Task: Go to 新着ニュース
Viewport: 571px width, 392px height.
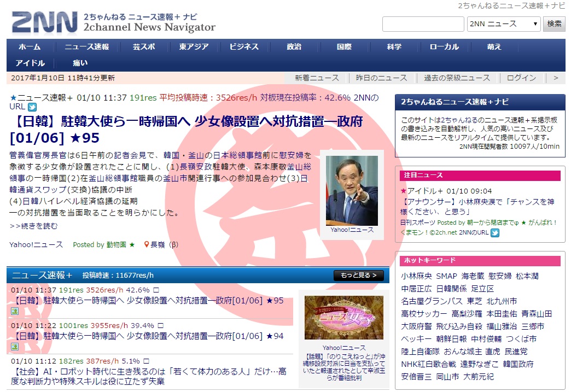Action: coord(317,78)
